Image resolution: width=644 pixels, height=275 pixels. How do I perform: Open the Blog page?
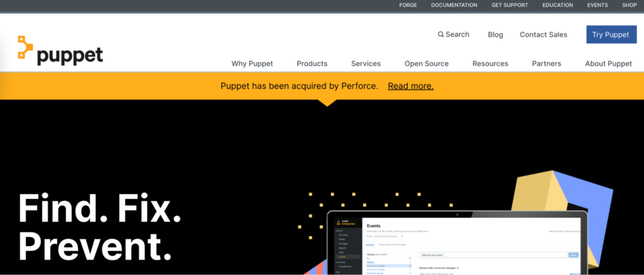coord(495,35)
